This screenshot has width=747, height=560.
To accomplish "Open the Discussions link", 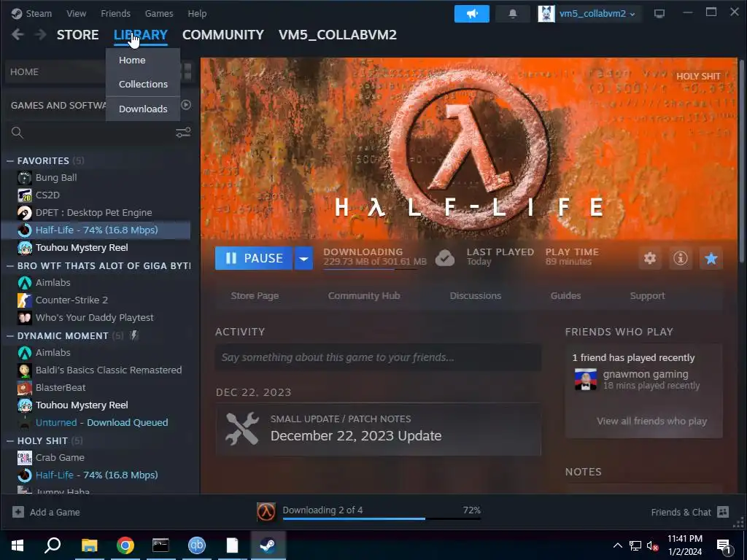I will tap(476, 296).
